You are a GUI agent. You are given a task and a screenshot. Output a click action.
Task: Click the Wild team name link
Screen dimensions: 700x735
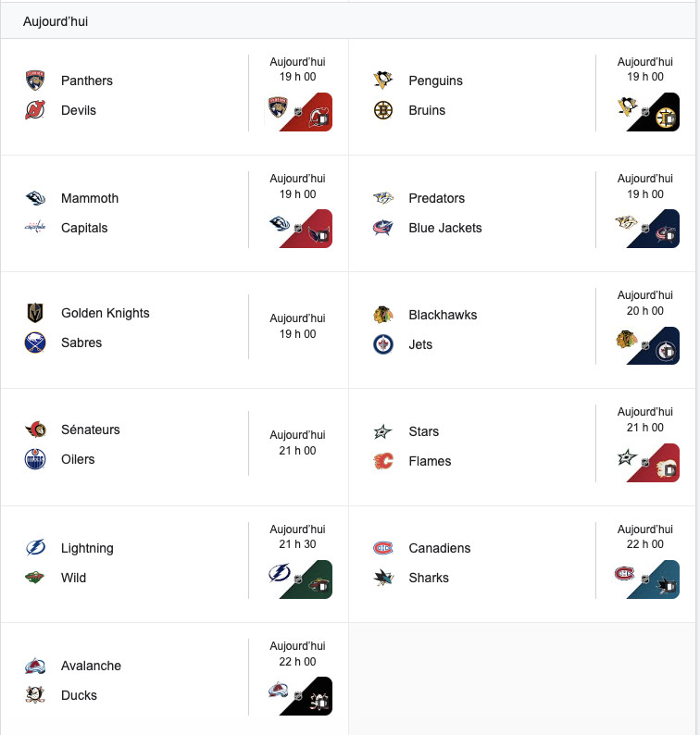(x=74, y=578)
